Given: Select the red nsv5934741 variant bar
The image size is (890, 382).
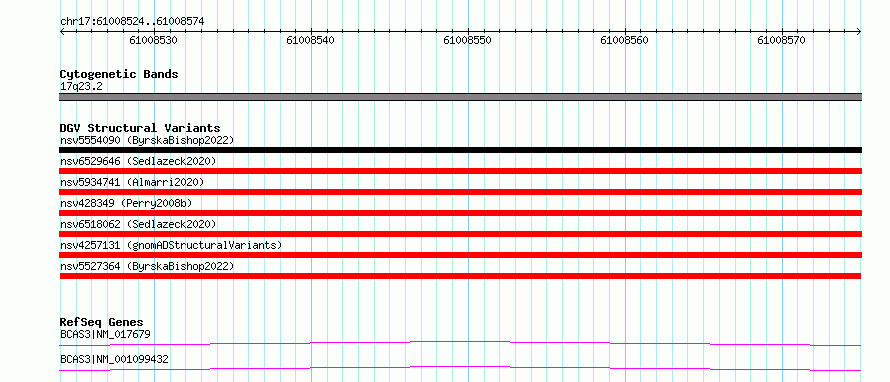Looking at the screenshot, I should point(460,192).
